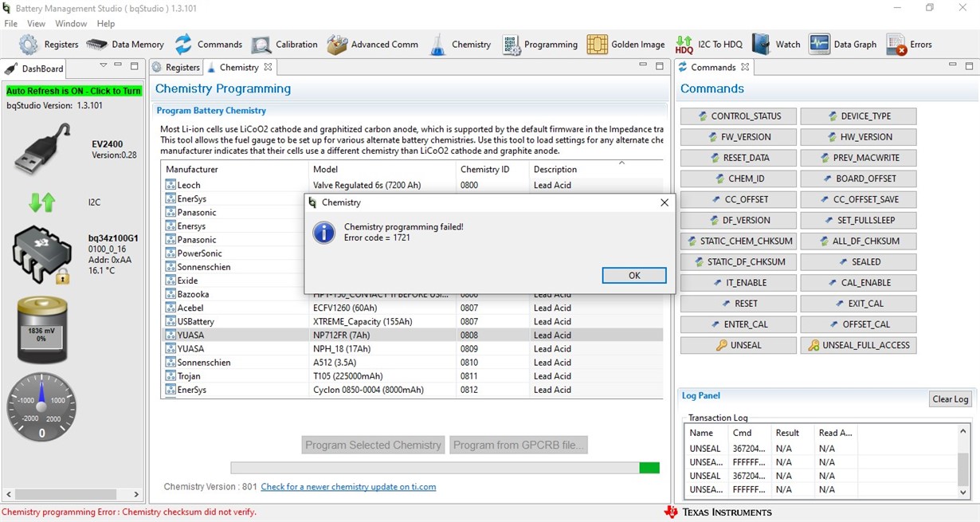Click the I2C green arrows icon
The image size is (980, 522).
pos(41,202)
